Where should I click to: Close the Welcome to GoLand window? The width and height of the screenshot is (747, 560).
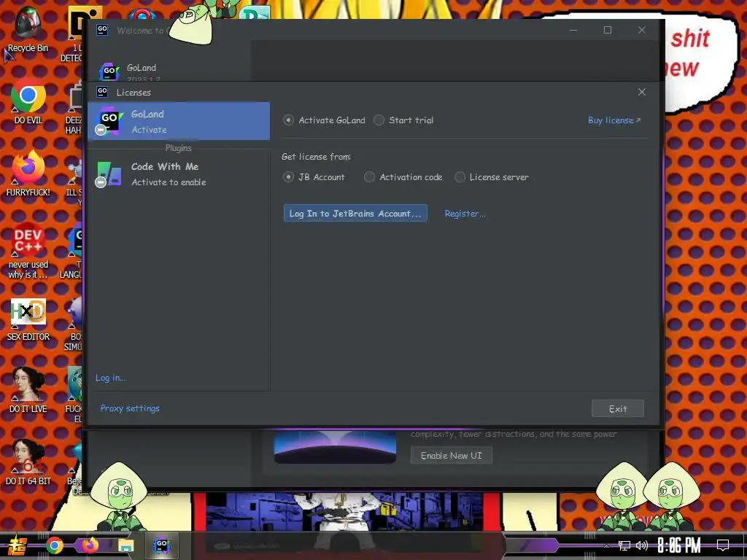[x=642, y=30]
